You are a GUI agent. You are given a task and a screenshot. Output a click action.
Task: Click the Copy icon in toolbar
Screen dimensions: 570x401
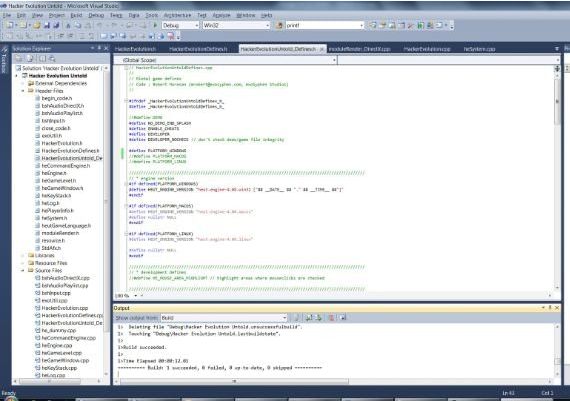pos(77,25)
